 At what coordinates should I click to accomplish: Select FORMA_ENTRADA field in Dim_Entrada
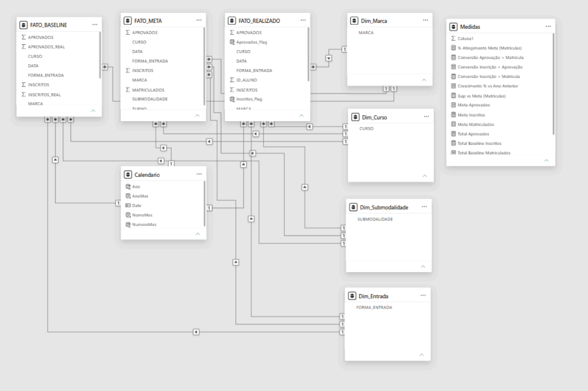[x=374, y=307]
